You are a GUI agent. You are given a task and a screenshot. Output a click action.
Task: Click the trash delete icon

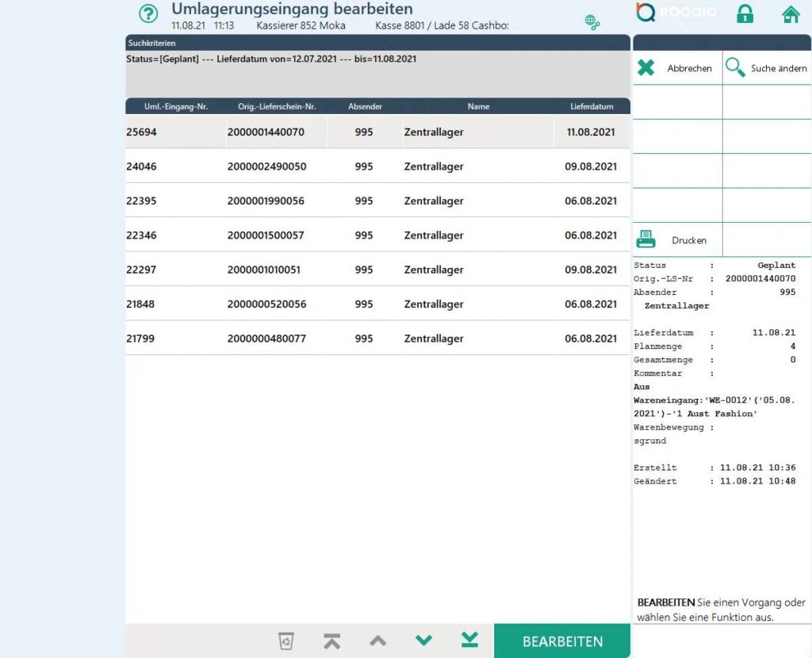tap(286, 641)
